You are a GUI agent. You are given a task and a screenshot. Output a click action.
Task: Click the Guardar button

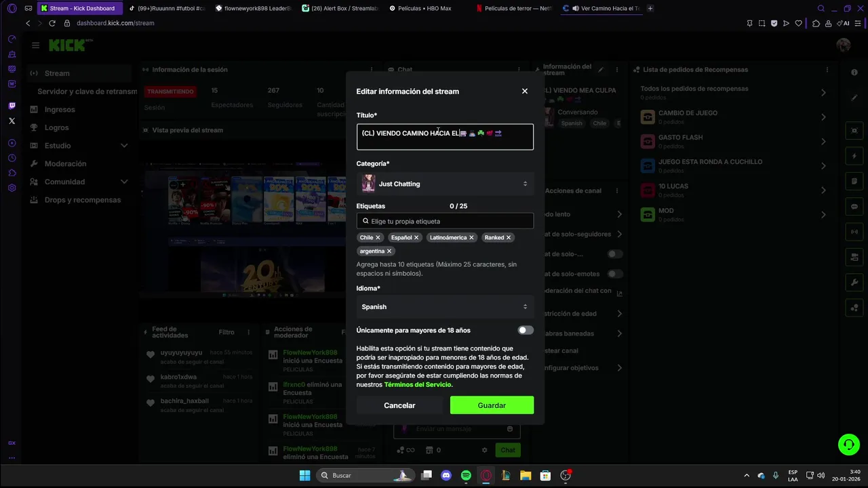pos(492,405)
